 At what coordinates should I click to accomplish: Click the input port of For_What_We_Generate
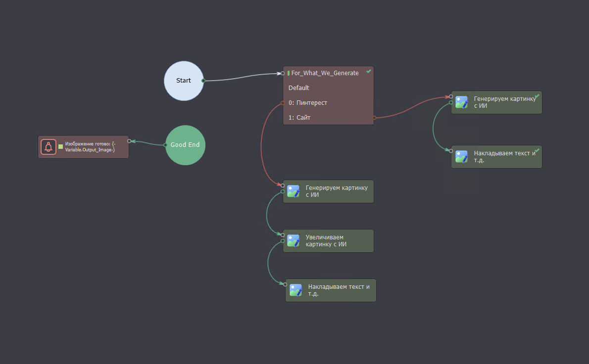click(283, 74)
